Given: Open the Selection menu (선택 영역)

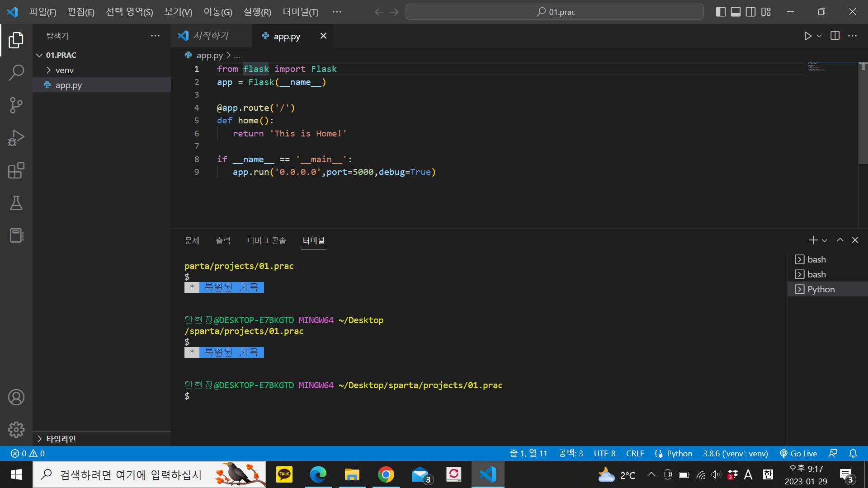Looking at the screenshot, I should coord(129,12).
